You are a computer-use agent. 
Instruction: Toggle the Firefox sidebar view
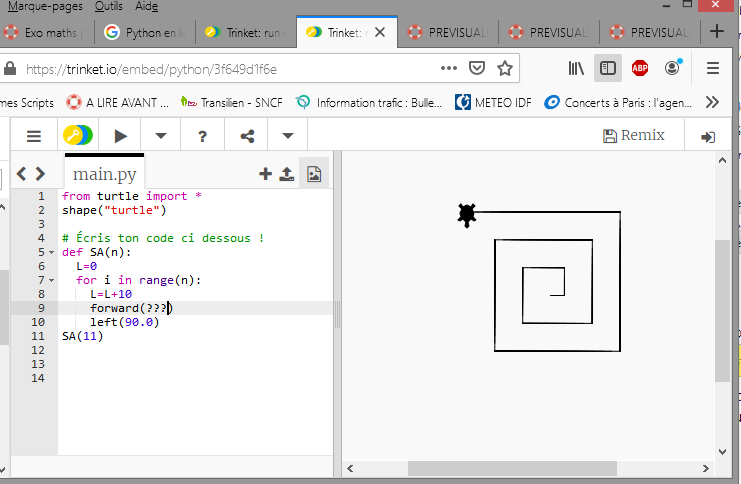click(606, 69)
